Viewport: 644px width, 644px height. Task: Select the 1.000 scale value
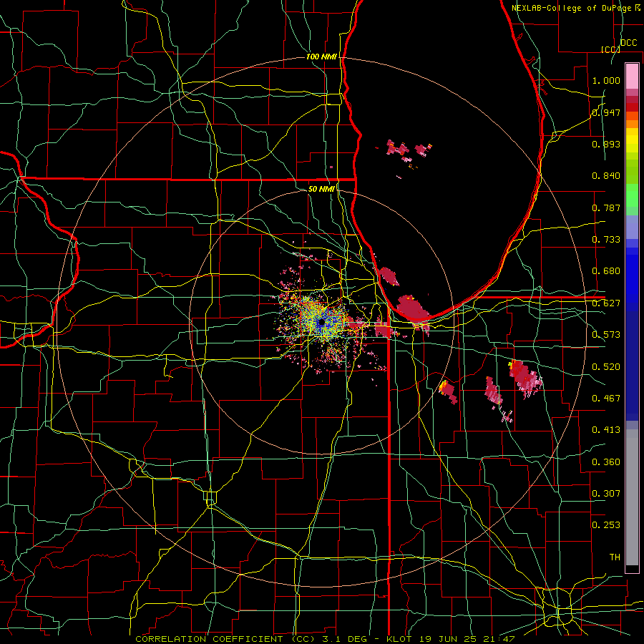(x=606, y=80)
